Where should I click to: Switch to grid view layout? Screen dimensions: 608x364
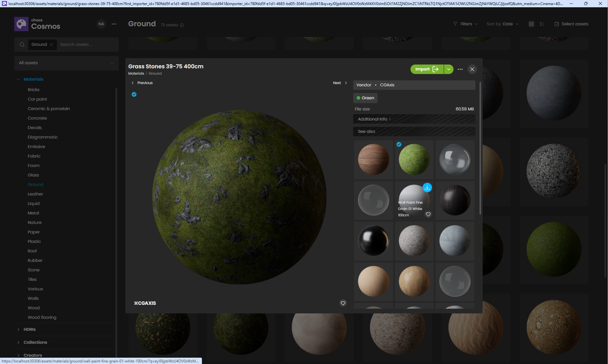coord(531,24)
